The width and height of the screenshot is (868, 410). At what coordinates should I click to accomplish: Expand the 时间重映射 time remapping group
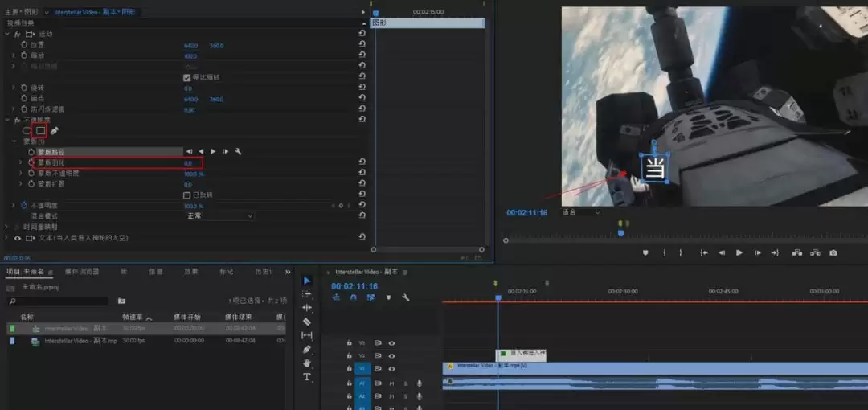coord(6,228)
